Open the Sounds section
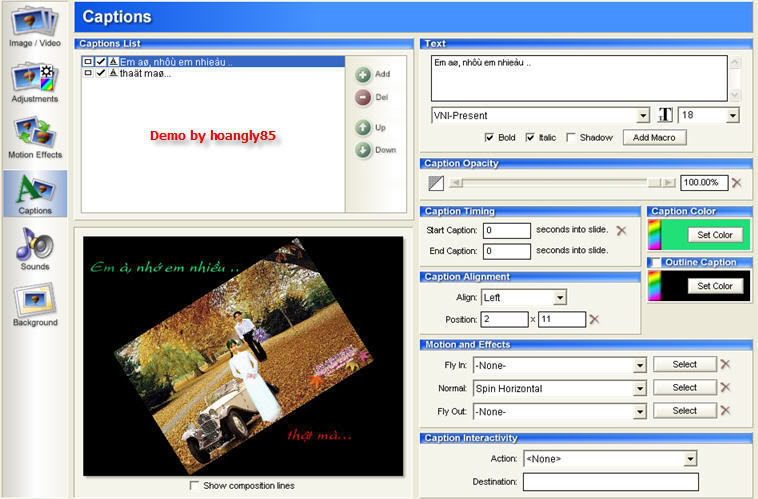This screenshot has width=758, height=499. 35,250
